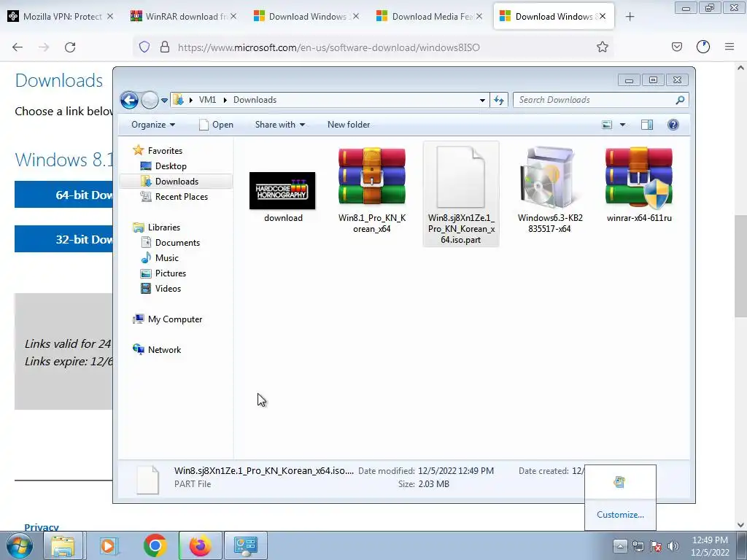Click the magnifier icon in Explorer search box
Screen dimensions: 747x560
680,100
